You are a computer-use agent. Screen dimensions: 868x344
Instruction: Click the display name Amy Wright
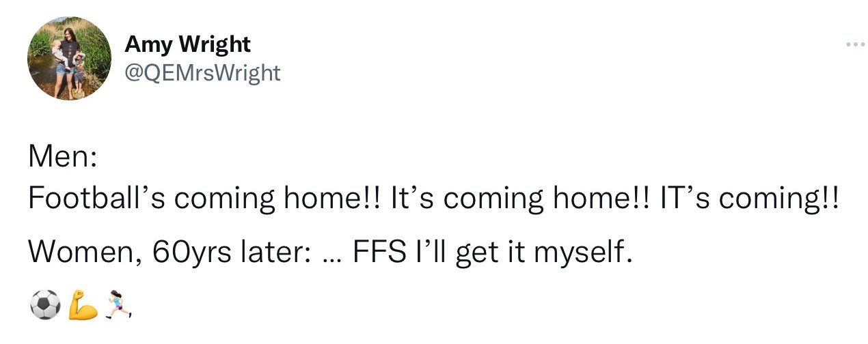point(187,44)
